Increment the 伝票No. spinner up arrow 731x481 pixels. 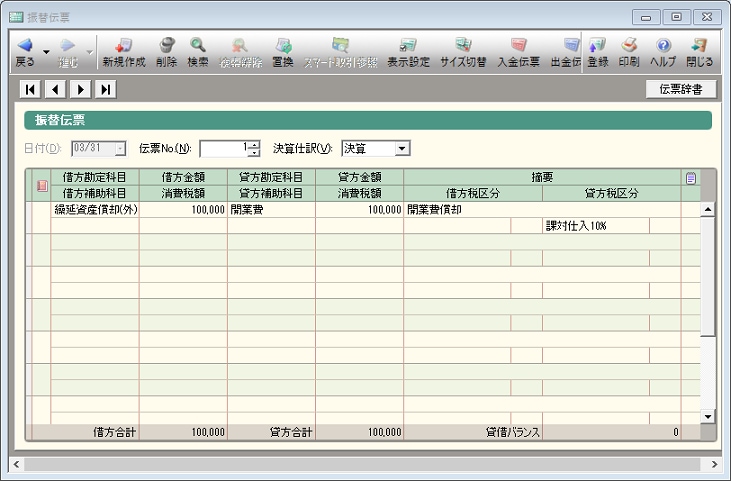click(254, 144)
